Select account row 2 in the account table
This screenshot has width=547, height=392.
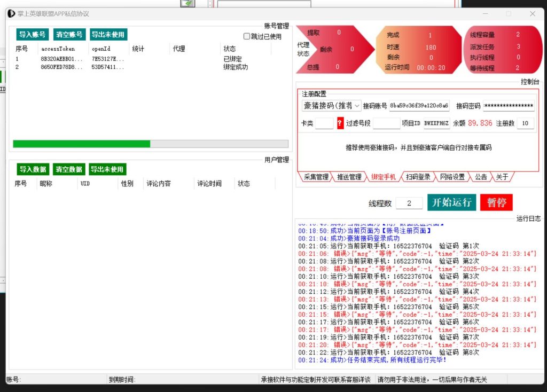pos(80,67)
